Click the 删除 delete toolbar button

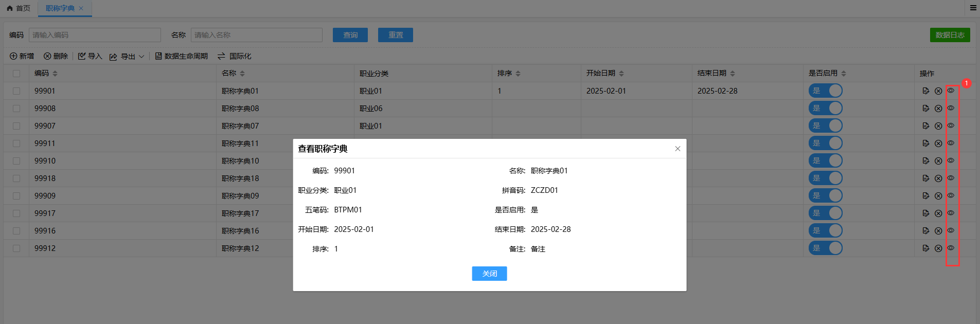pos(56,56)
